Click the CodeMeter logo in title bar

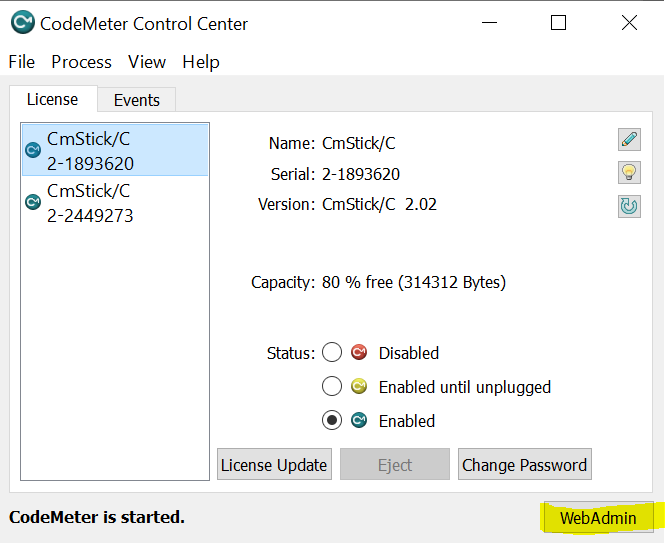click(23, 23)
